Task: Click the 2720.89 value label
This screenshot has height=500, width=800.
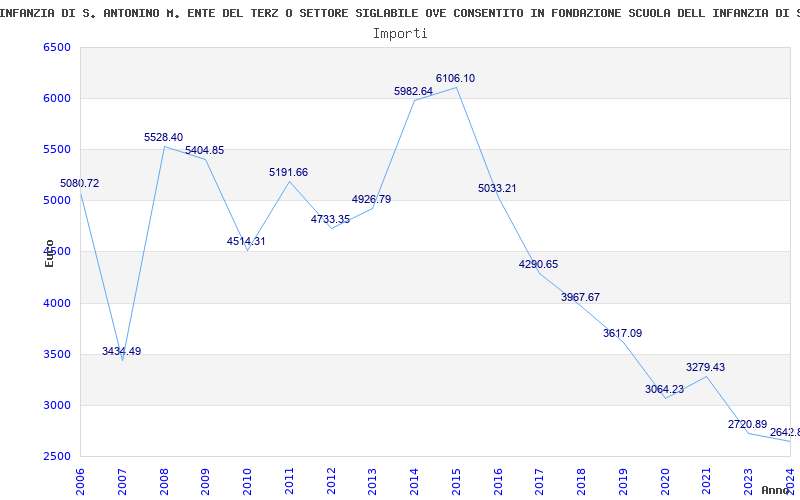Action: tap(747, 424)
